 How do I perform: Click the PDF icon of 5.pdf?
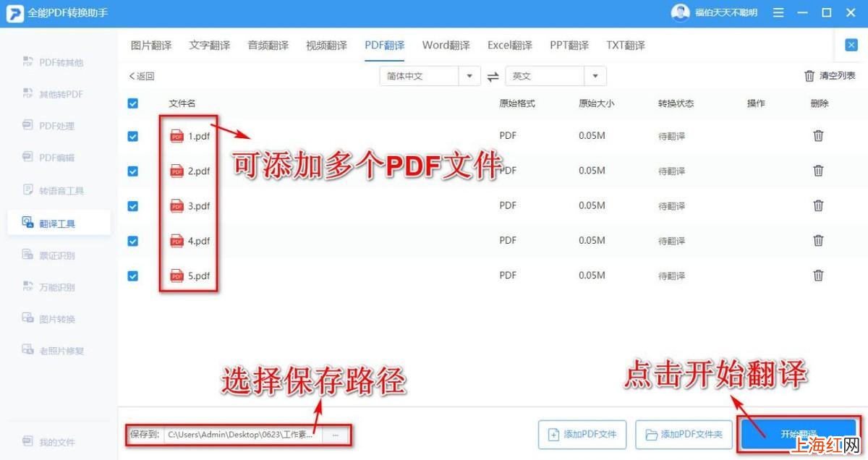(176, 276)
